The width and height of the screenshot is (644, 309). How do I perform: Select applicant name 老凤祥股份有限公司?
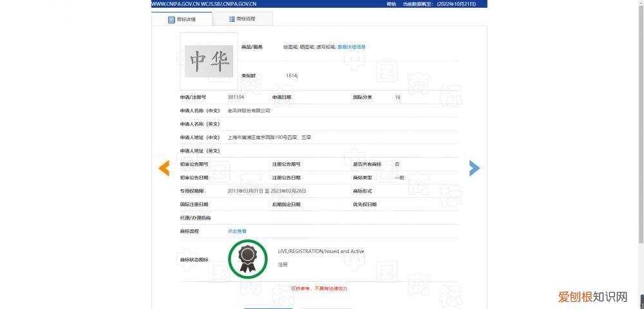coord(249,111)
